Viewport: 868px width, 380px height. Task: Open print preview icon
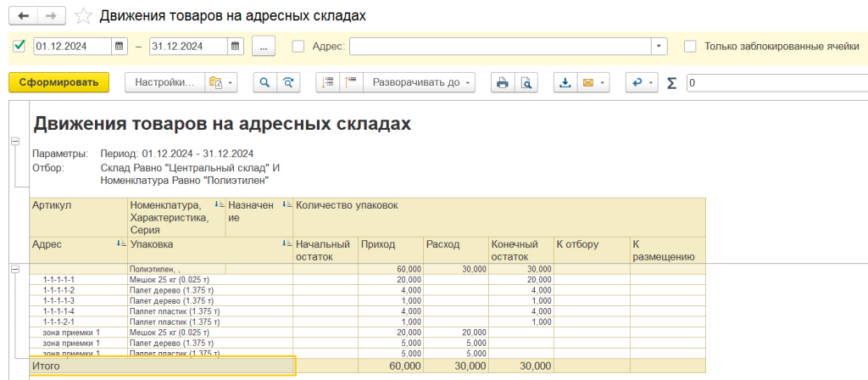[526, 82]
